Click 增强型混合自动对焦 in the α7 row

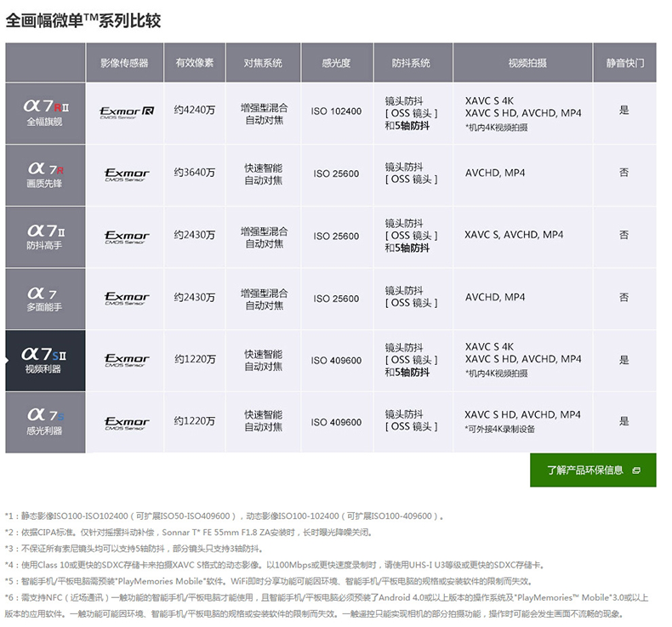coord(264,299)
